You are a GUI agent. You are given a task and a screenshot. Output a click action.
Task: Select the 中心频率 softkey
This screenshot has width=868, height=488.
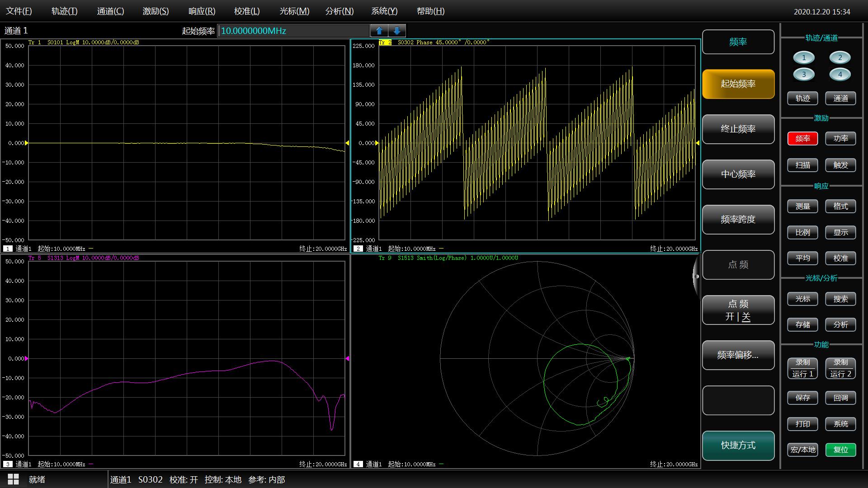click(x=738, y=174)
